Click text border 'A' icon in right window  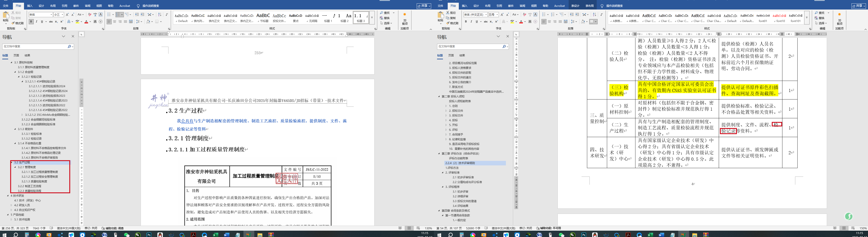click(535, 15)
